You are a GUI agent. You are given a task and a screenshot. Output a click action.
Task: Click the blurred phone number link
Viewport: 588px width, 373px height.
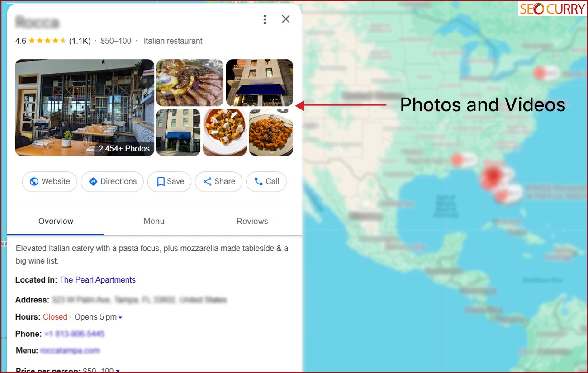click(74, 334)
